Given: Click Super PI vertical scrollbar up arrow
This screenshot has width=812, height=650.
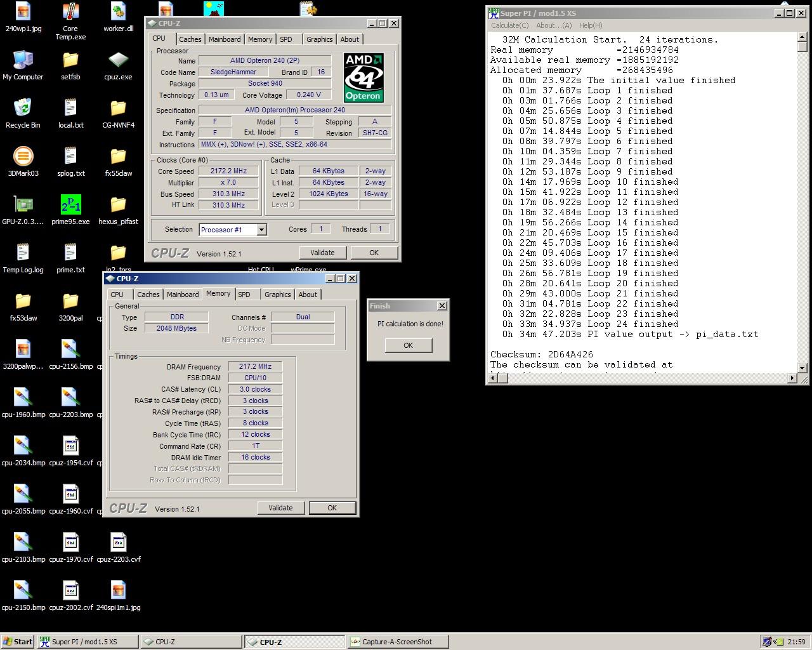Looking at the screenshot, I should [x=802, y=37].
